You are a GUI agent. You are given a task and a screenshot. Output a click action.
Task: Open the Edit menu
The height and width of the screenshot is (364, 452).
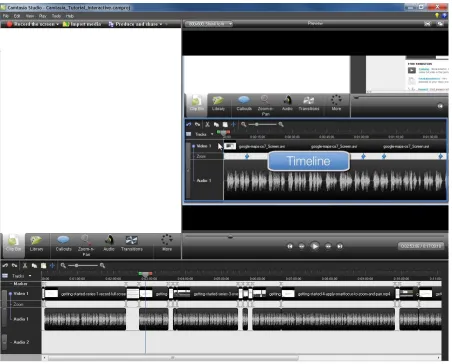tap(17, 16)
